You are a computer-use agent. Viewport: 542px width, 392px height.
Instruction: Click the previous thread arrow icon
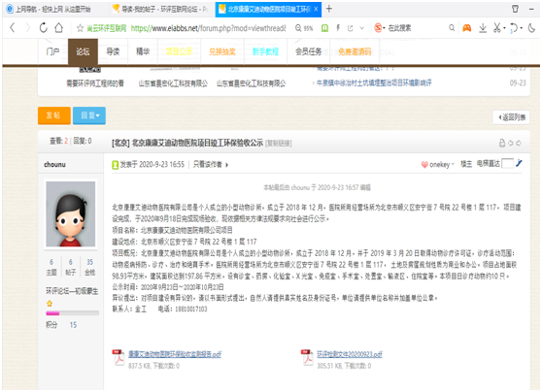511,143
